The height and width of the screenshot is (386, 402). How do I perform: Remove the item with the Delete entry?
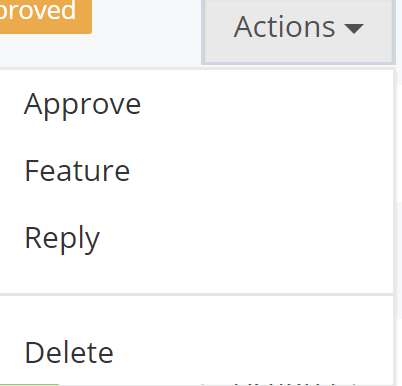pyautogui.click(x=197, y=352)
